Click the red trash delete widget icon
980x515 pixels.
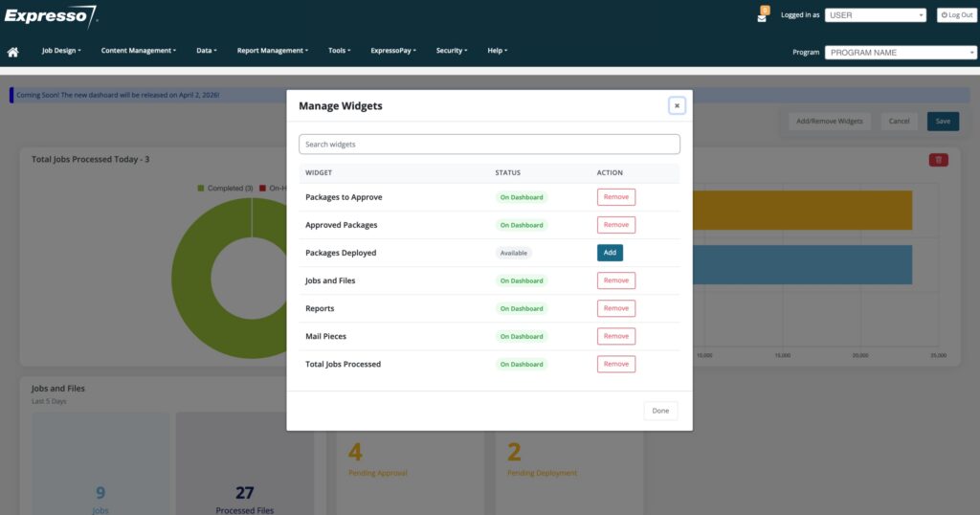point(938,160)
